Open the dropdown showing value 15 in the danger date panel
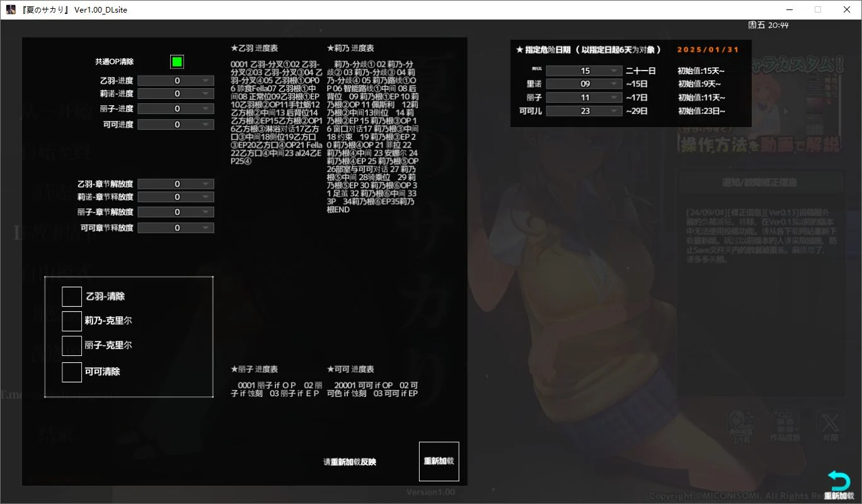This screenshot has height=504, width=862. click(x=584, y=71)
